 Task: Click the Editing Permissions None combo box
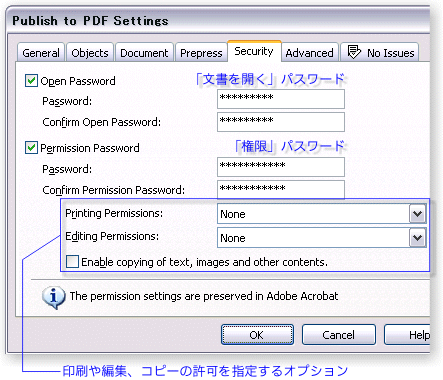(x=322, y=238)
